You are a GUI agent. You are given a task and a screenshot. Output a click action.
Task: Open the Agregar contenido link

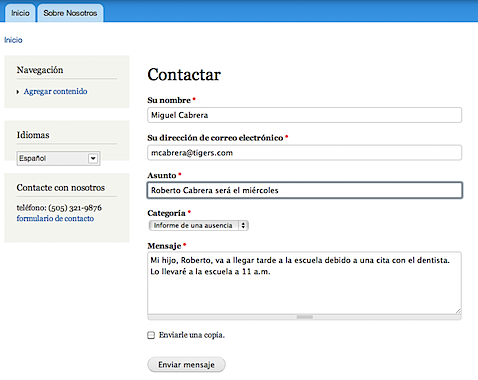pyautogui.click(x=55, y=91)
